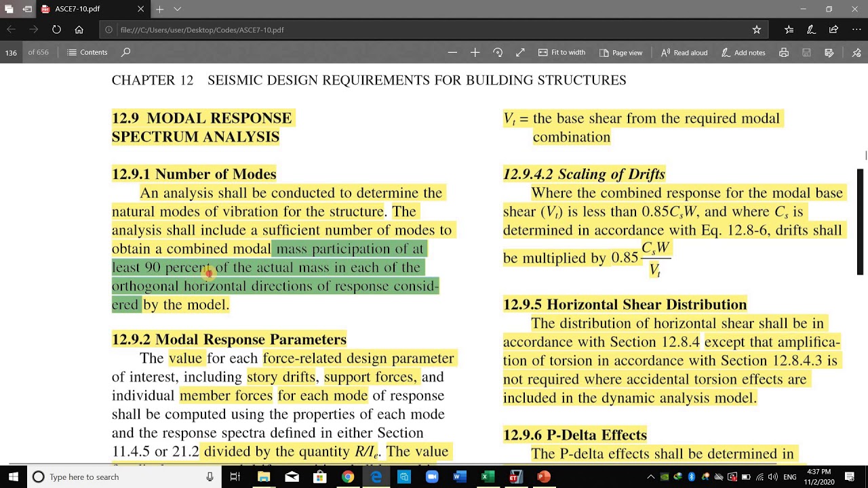The height and width of the screenshot is (488, 868).
Task: Open web notes pen icon in address bar
Action: click(811, 30)
